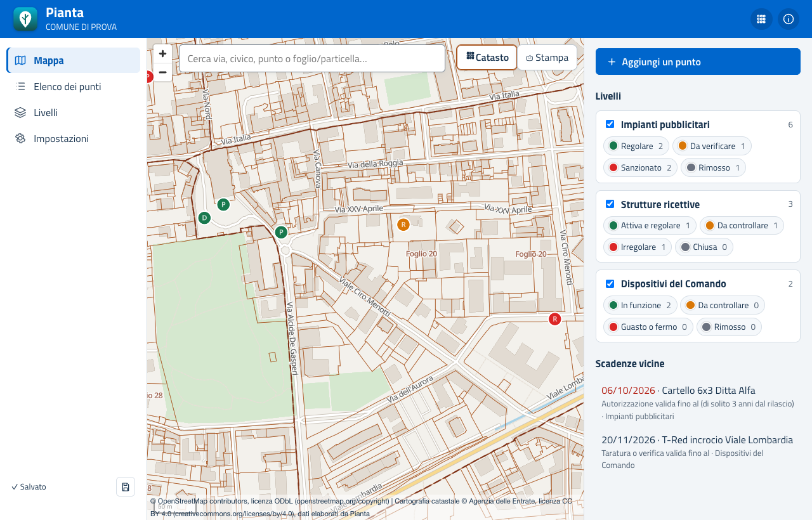The height and width of the screenshot is (520, 812).
Task: Select Rimosso chip under Dispositivi del Comando
Action: [729, 327]
